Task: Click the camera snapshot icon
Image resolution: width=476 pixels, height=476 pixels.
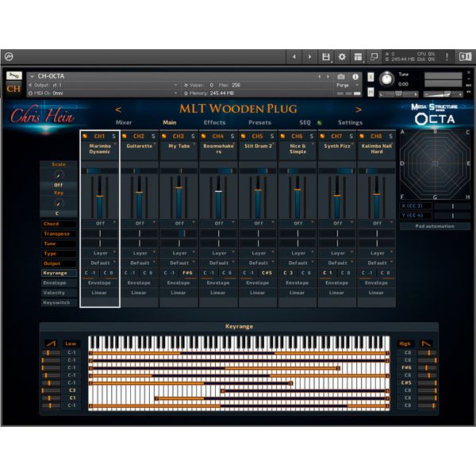Action: (343, 76)
